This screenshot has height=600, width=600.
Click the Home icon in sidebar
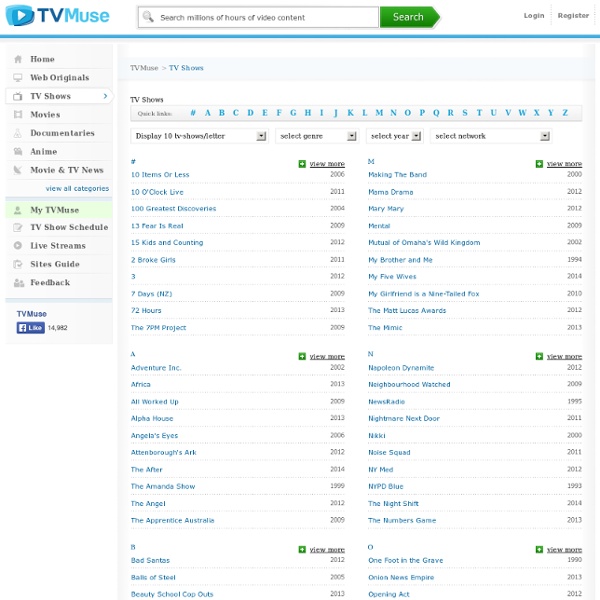click(x=18, y=59)
